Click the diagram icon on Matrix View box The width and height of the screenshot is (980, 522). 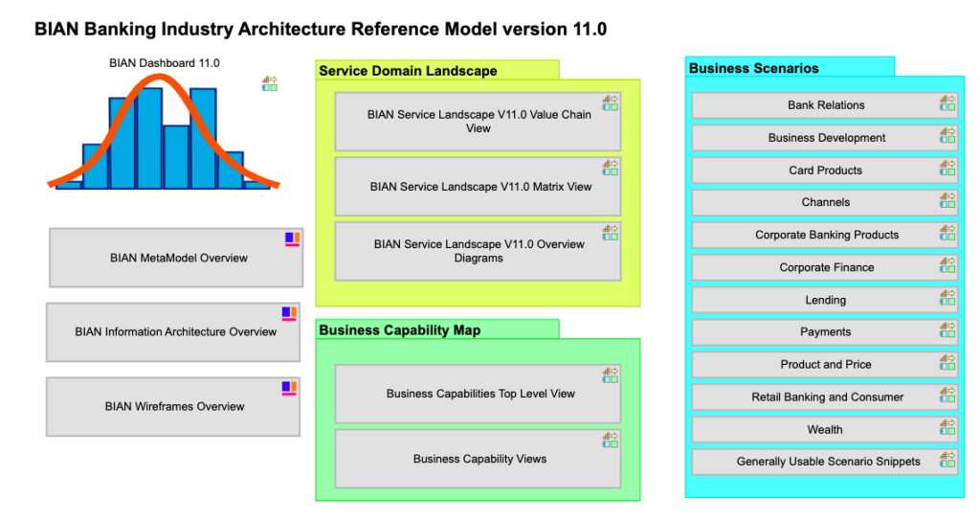point(610,168)
